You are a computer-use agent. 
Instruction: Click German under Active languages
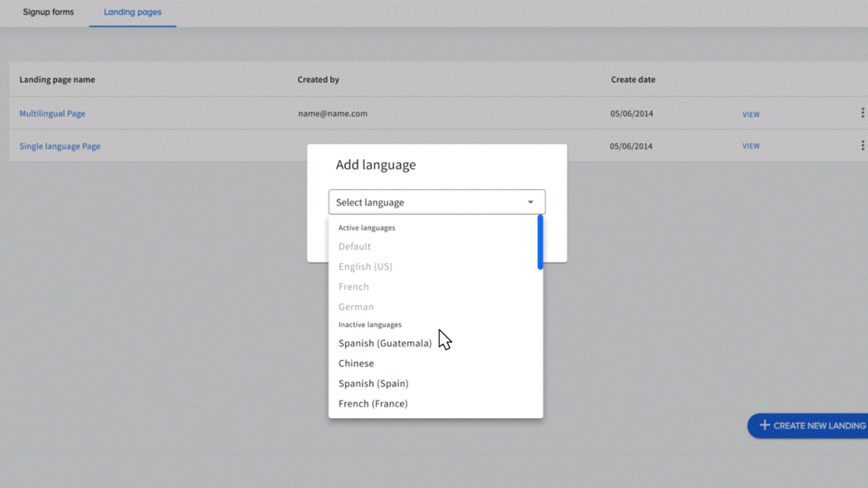coord(356,307)
